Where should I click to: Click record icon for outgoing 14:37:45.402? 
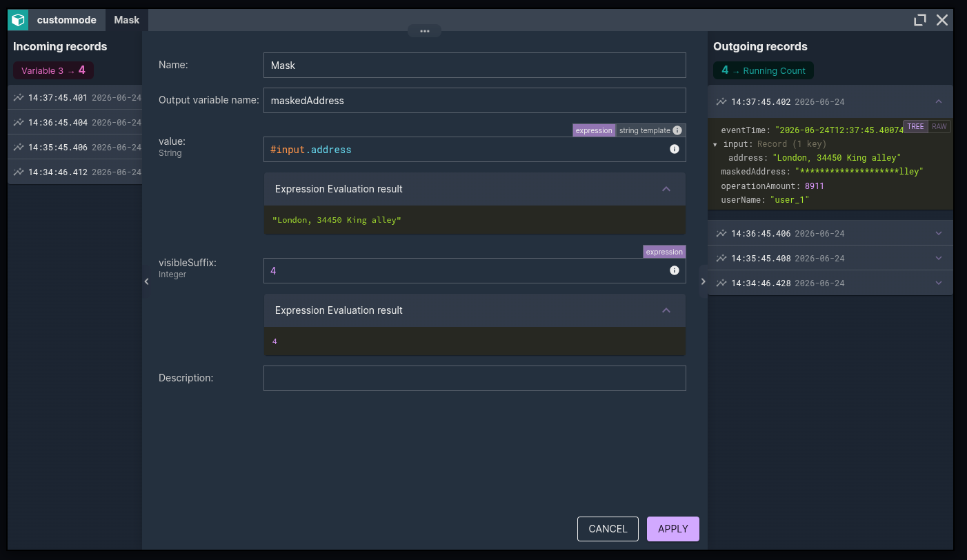(721, 101)
